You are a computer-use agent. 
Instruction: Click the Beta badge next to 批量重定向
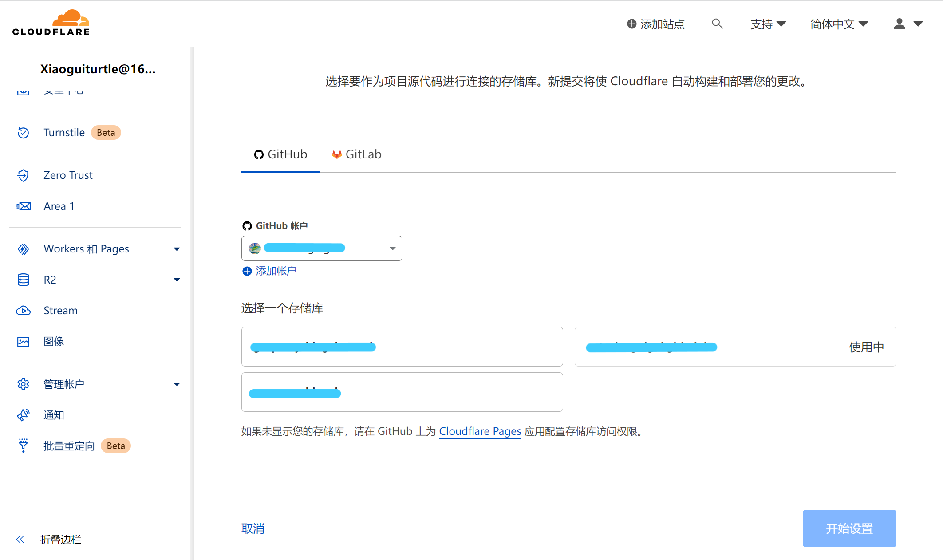[x=116, y=446]
